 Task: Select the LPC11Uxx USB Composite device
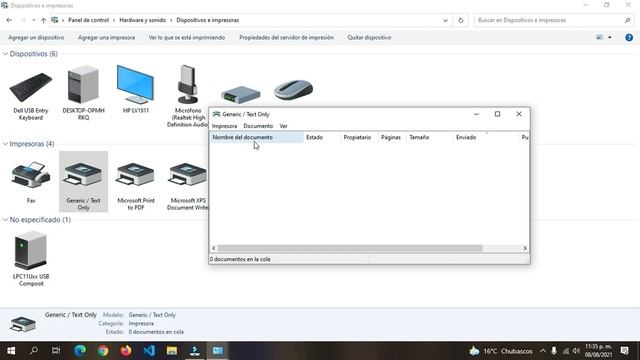coord(31,258)
